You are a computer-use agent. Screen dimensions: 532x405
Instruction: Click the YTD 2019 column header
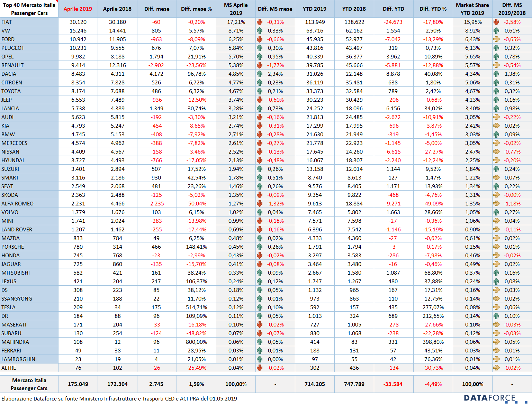(x=315, y=9)
